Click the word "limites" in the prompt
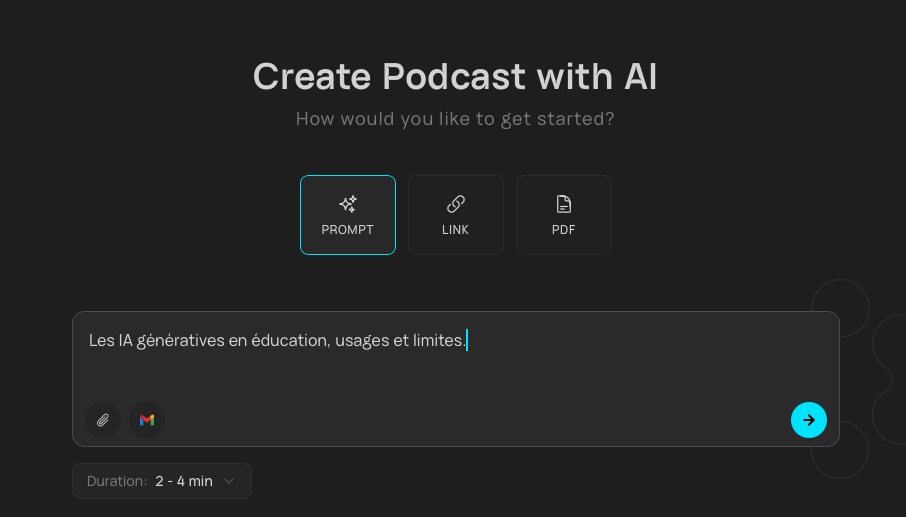Viewport: 906px width, 517px height. pos(438,341)
